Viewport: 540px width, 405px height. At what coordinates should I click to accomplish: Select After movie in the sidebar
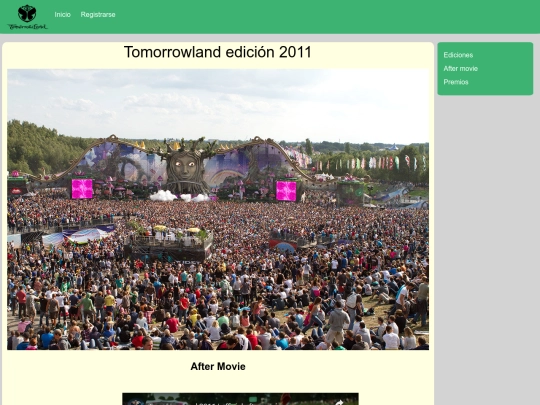(460, 69)
